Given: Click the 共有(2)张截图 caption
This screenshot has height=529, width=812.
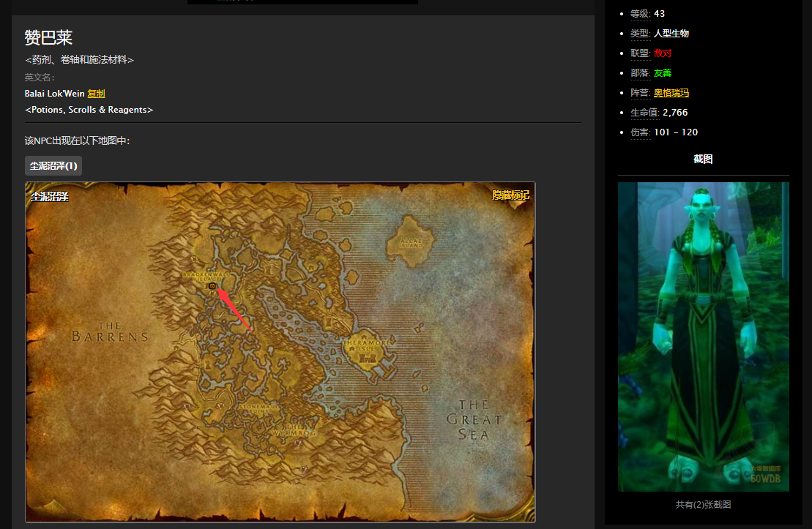Looking at the screenshot, I should [x=703, y=505].
